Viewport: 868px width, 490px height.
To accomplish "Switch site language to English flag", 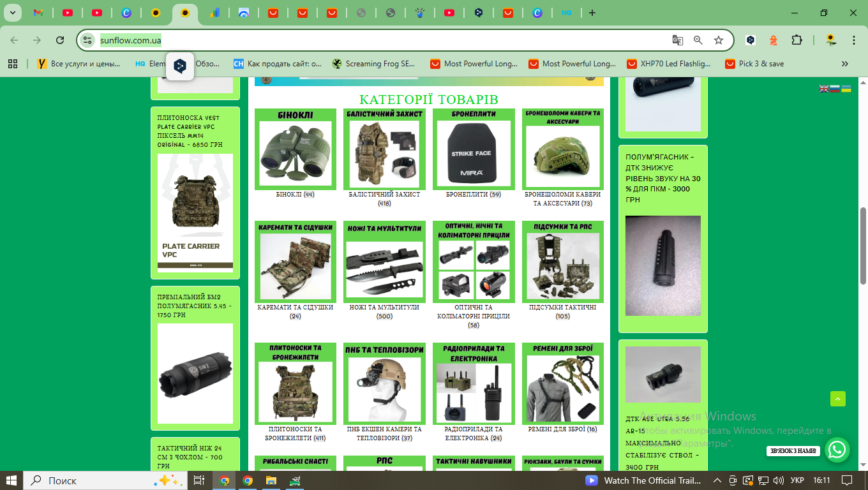I will click(x=823, y=89).
